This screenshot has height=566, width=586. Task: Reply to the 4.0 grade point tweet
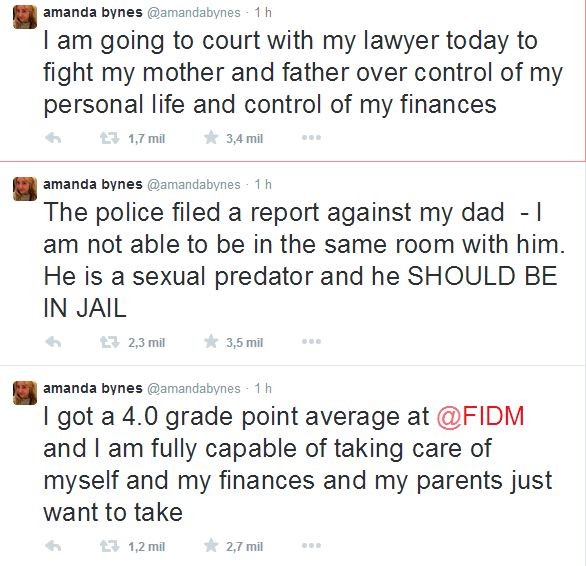pos(53,546)
